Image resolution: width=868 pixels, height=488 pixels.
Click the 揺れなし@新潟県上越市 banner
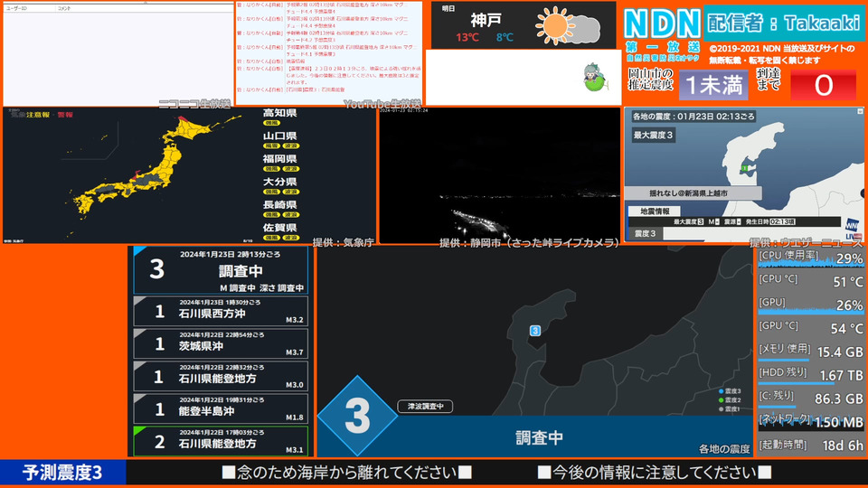pos(693,193)
